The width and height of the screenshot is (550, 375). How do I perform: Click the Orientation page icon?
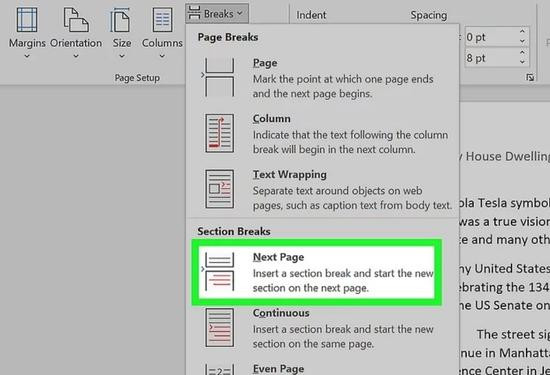[x=76, y=20]
